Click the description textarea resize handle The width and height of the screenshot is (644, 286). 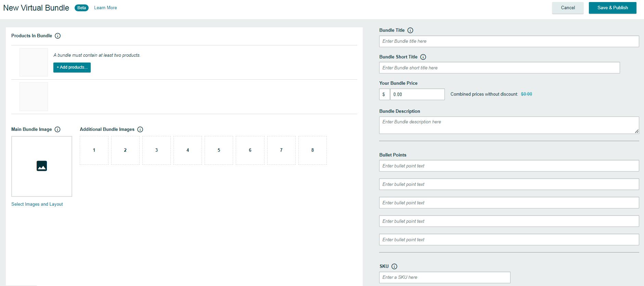[636, 131]
